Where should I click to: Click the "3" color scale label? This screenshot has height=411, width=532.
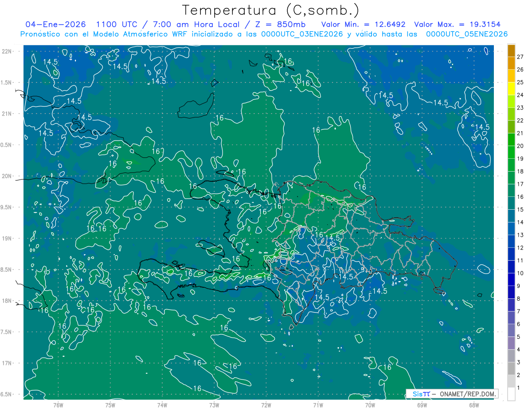pyautogui.click(x=519, y=362)
